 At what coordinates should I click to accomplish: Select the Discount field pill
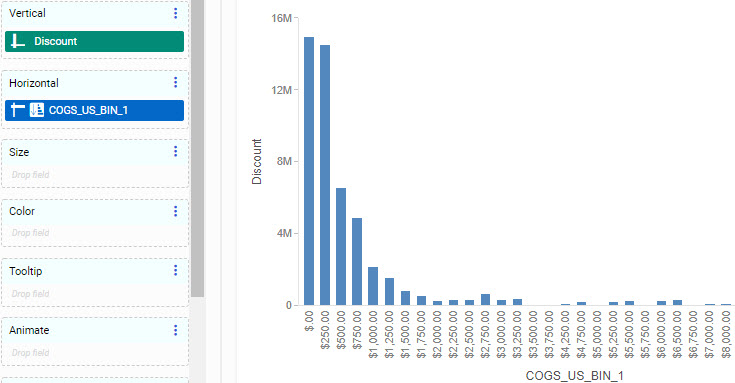95,41
